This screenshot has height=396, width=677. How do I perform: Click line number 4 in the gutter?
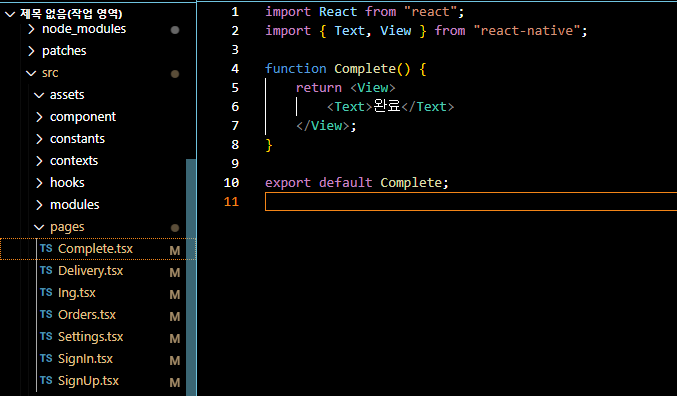235,69
